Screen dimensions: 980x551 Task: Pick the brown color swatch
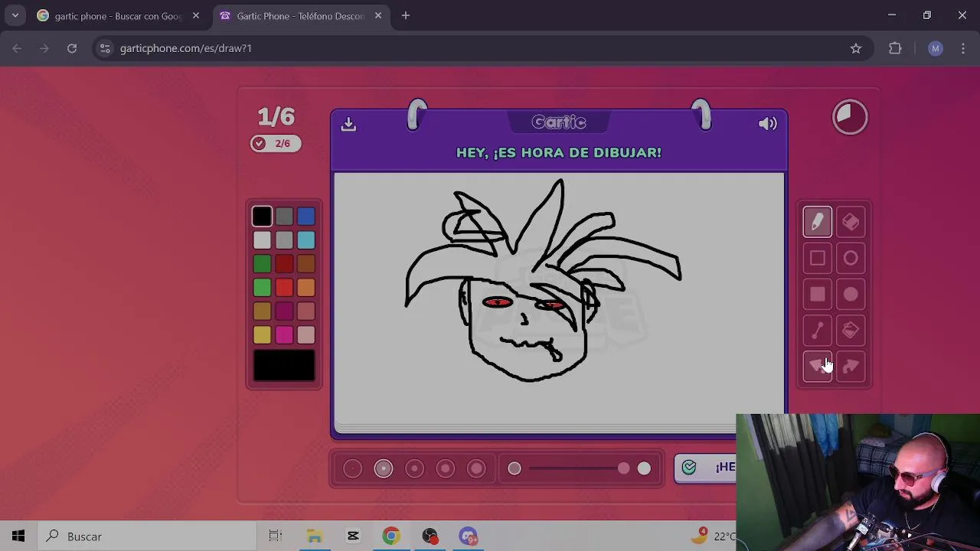coord(306,264)
